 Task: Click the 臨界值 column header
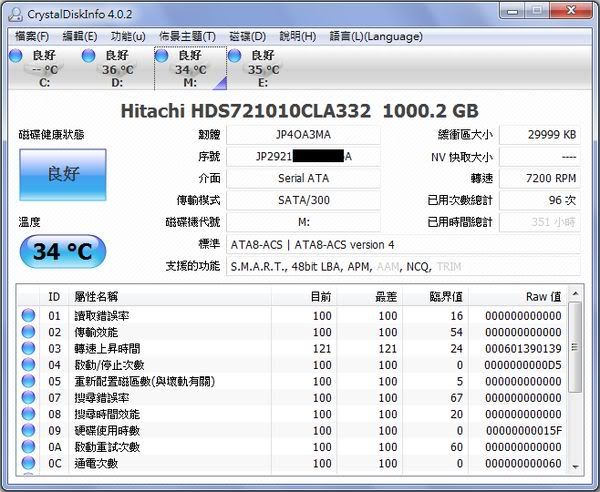436,297
